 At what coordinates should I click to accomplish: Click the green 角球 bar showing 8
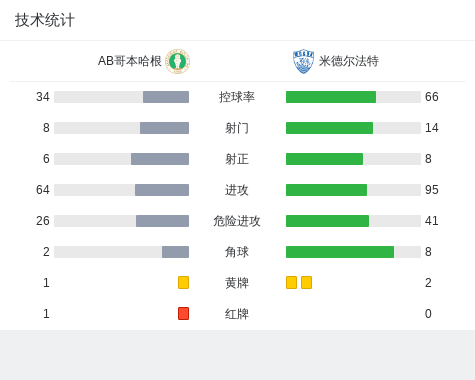point(340,252)
